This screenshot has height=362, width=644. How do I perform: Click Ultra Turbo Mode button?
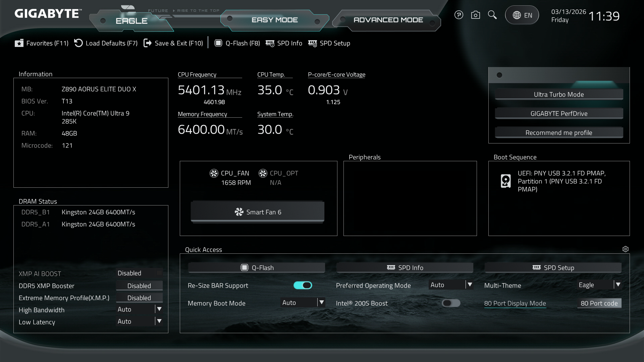coord(559,95)
